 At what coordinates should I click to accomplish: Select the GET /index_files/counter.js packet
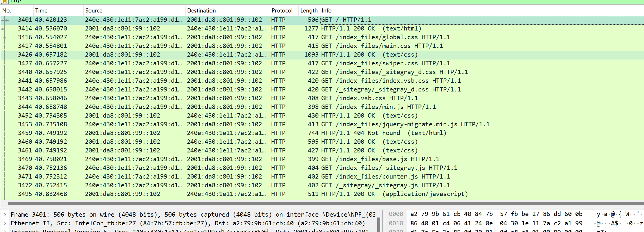(x=322, y=177)
